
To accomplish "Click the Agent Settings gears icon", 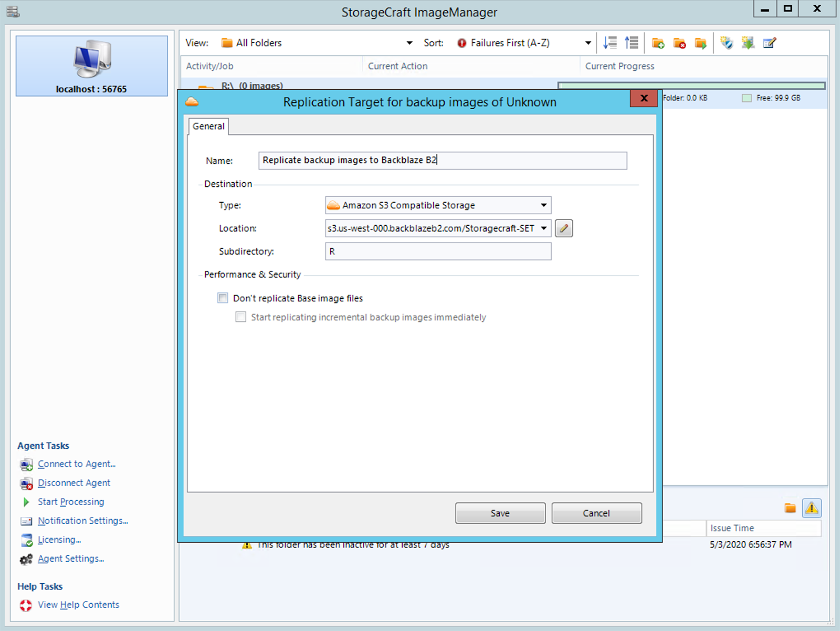I will point(26,560).
